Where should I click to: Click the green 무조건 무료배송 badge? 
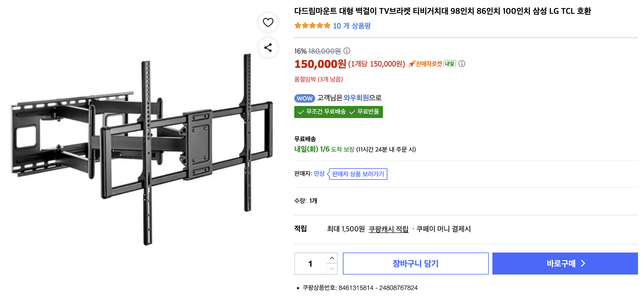point(338,112)
